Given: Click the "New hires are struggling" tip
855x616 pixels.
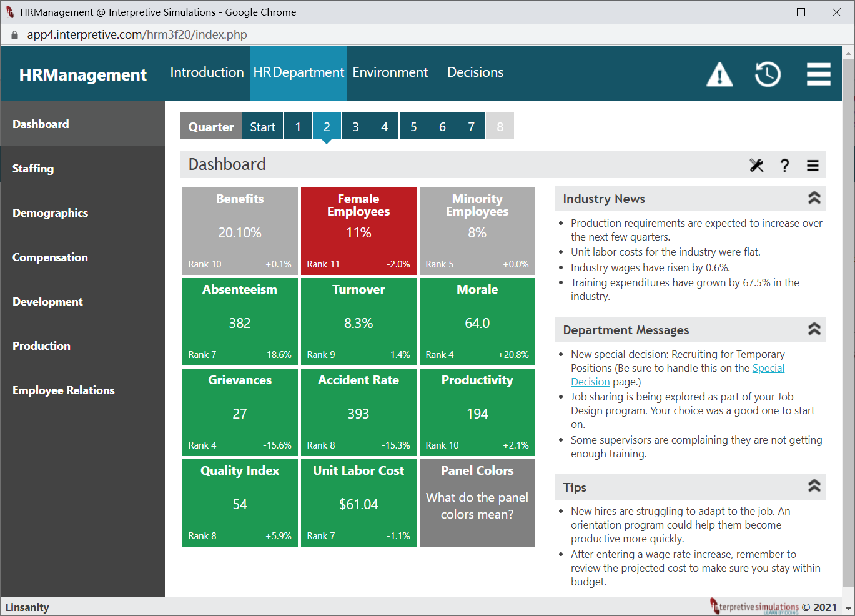Looking at the screenshot, I should click(x=681, y=525).
